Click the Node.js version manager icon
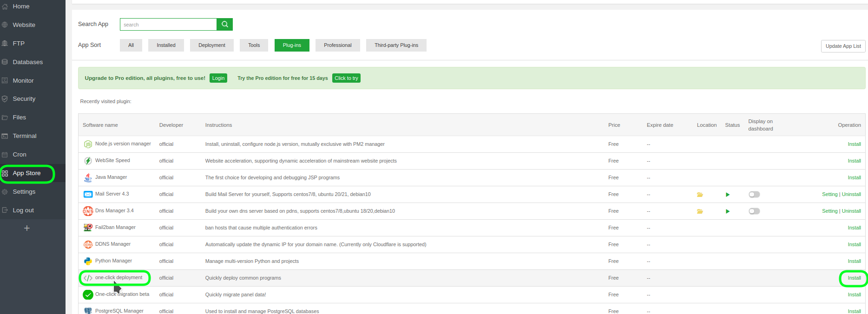The width and height of the screenshot is (868, 314). click(88, 144)
